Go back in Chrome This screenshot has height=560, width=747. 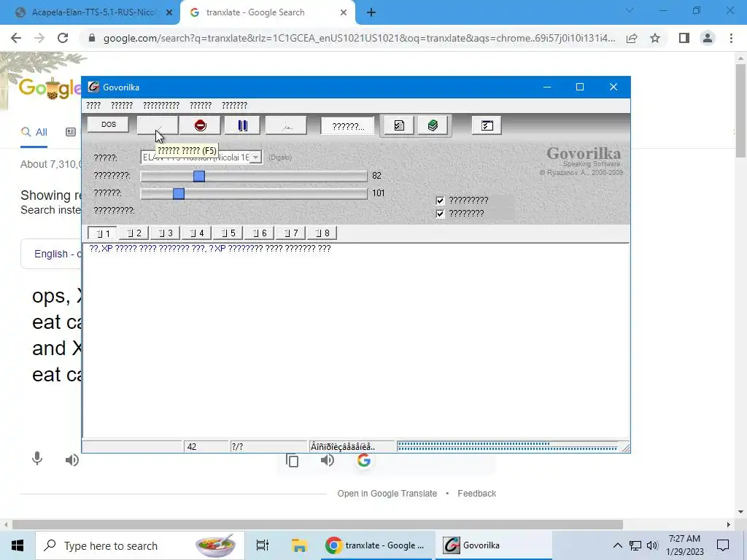[x=16, y=38]
